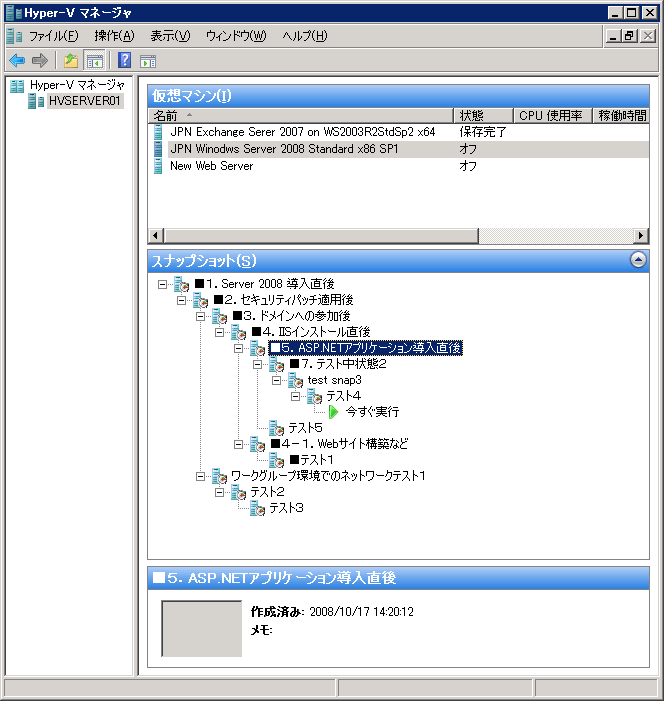Click snapshot icon of ワークグループ環境でのネットワークテスト1
This screenshot has width=664, height=701.
click(x=220, y=477)
